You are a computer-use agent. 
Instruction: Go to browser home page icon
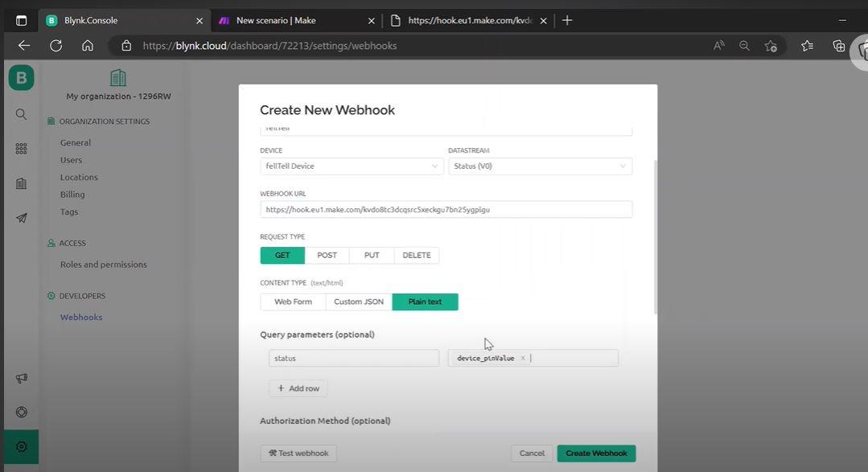click(88, 45)
